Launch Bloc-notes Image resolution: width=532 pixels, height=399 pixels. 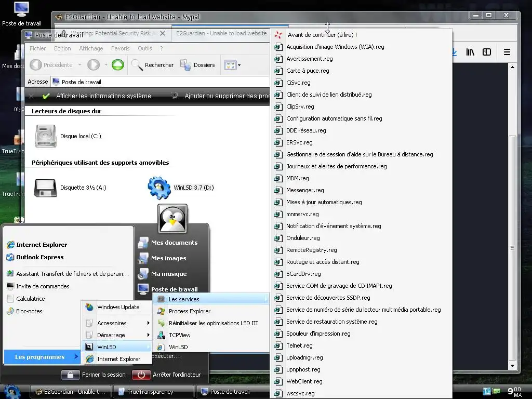[24, 311]
